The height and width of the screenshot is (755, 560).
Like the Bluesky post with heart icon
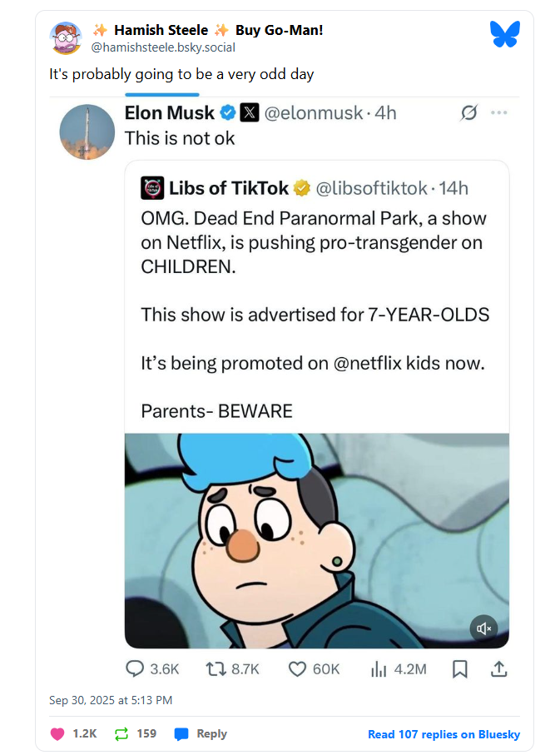58,733
